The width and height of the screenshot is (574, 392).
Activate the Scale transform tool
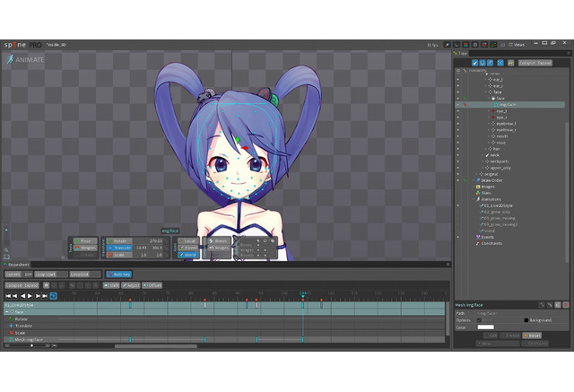pos(119,255)
